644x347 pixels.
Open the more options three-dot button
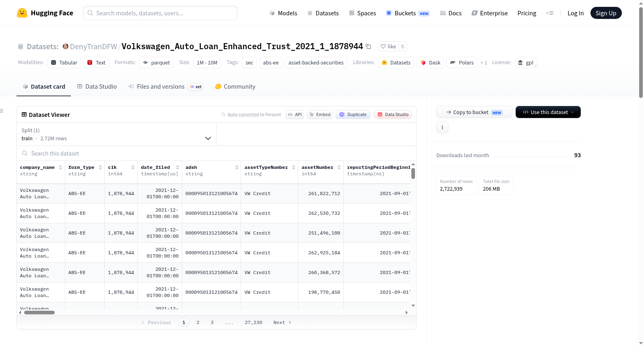click(x=442, y=127)
